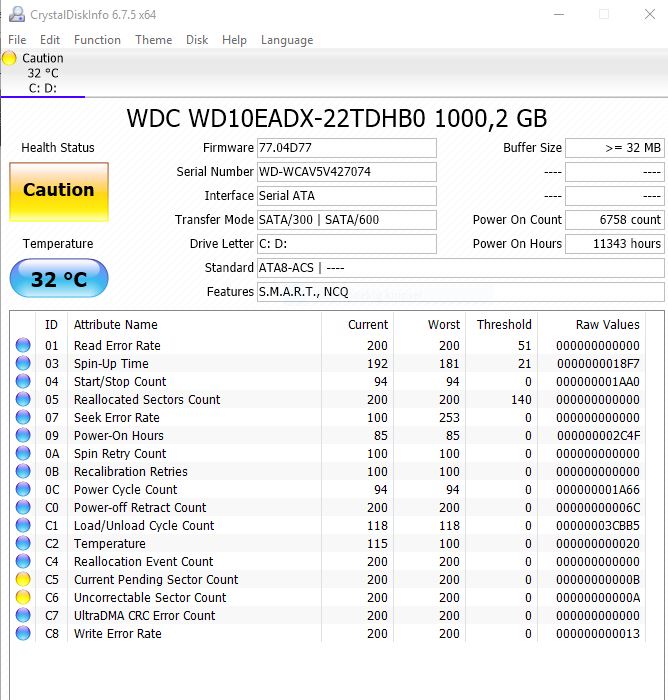Image resolution: width=668 pixels, height=700 pixels.
Task: Click status icon for Recalibration Retries
Action: 23,471
